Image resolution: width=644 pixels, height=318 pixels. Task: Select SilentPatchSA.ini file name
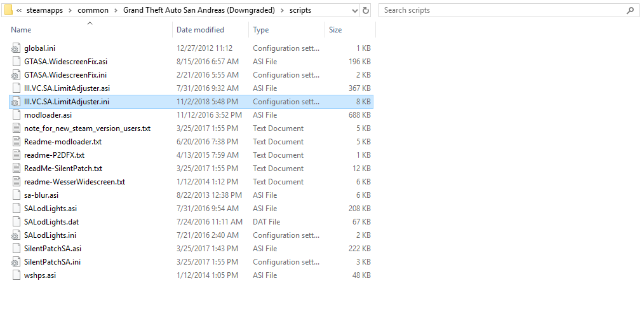52,262
